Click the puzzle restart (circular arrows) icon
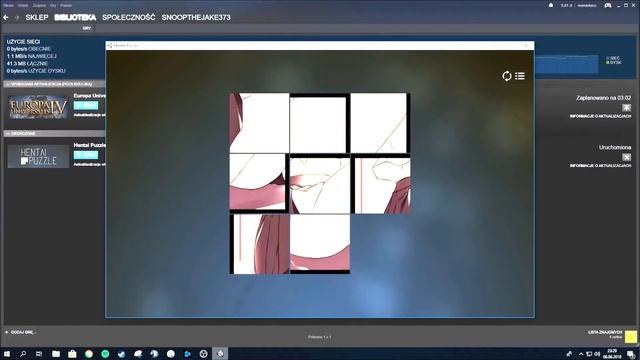This screenshot has height=360, width=640. (507, 76)
